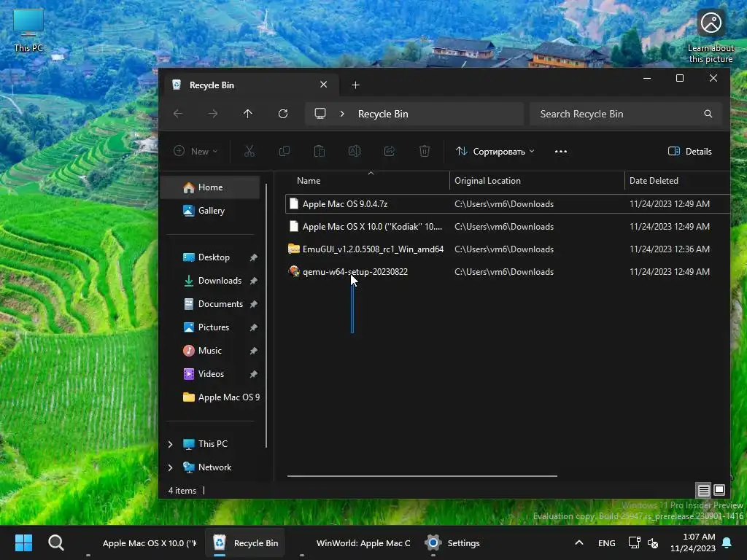747x560 pixels.
Task: Click the monitor icon in address bar
Action: (320, 114)
